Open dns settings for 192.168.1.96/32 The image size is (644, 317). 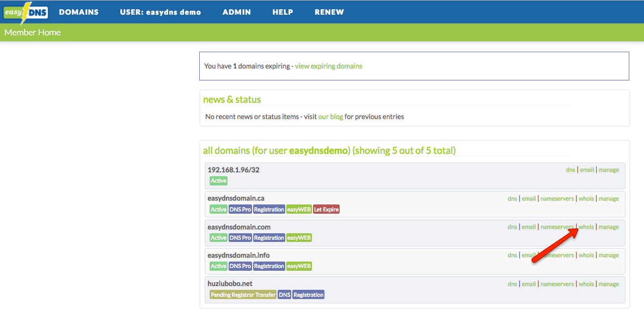[570, 169]
